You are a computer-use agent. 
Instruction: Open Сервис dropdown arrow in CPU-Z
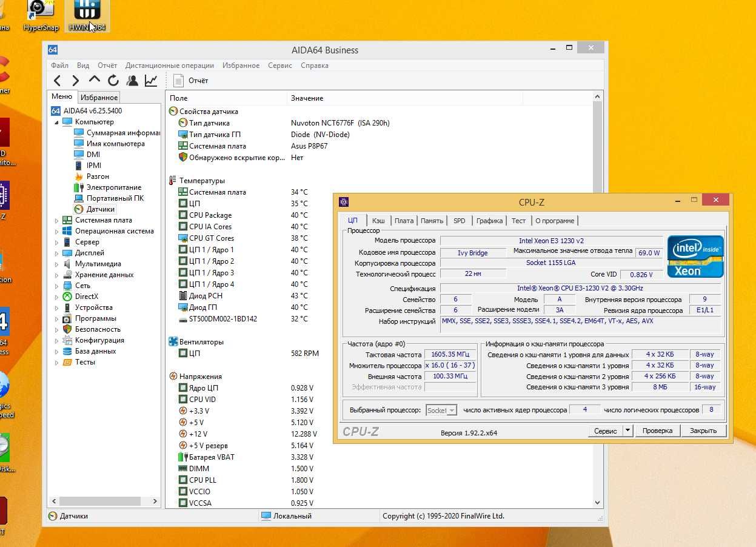[628, 431]
